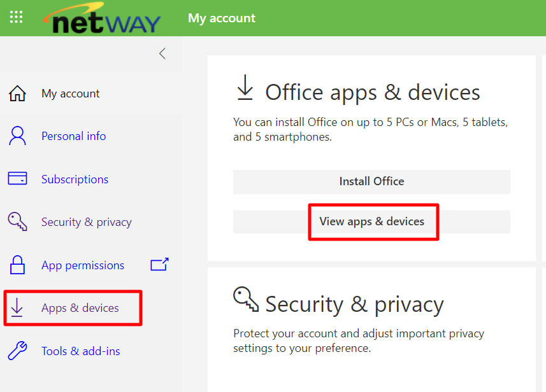
Task: Click the wrench icon for Tools & add-ins
Action: tap(17, 351)
